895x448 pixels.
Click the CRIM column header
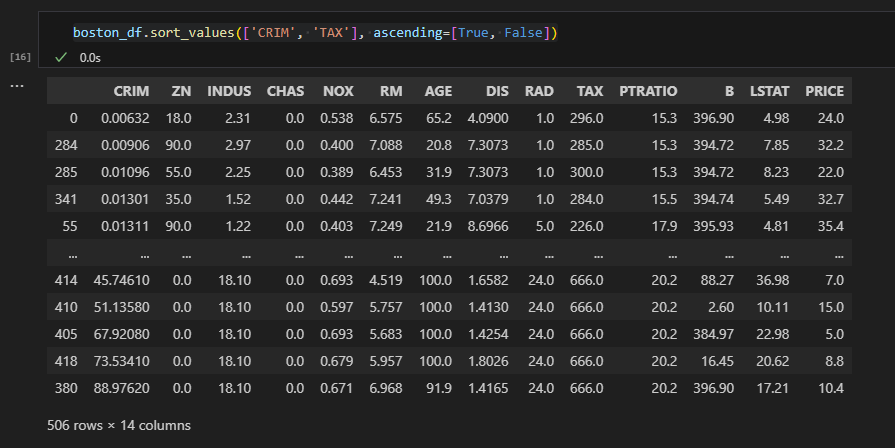coord(131,91)
